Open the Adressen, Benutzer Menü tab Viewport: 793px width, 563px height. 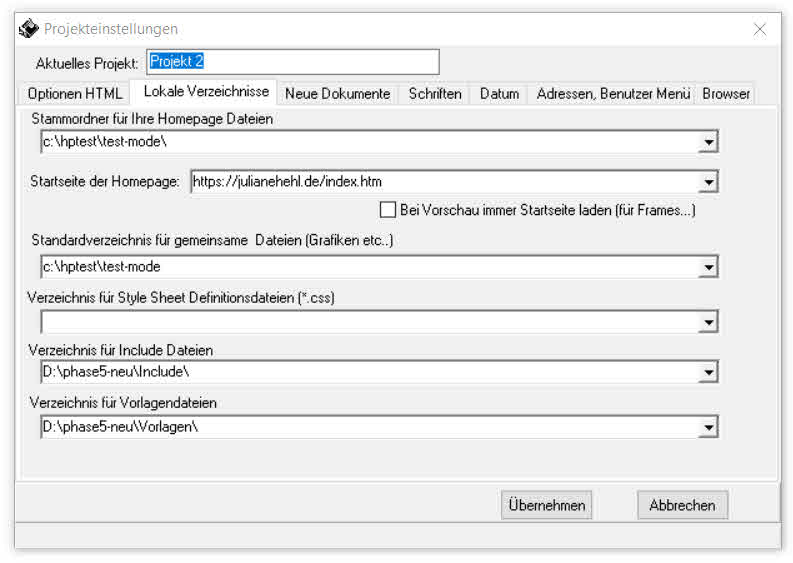(x=613, y=94)
